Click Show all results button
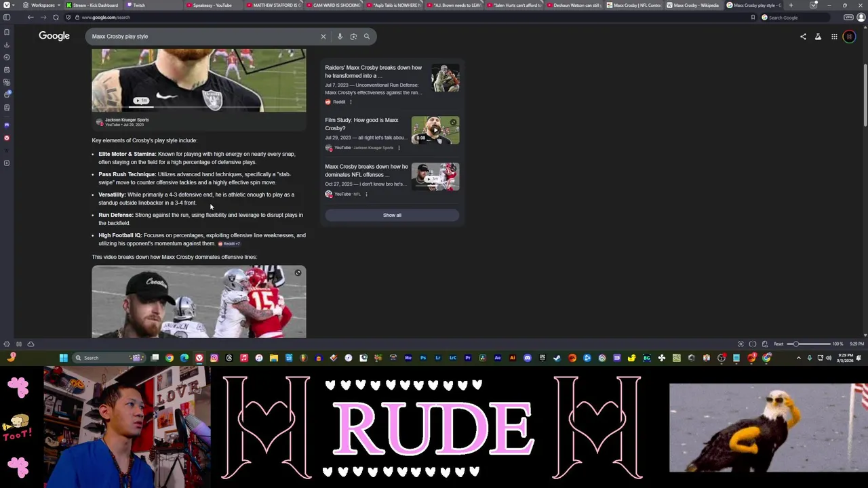Viewport: 868px width, 488px height. 392,215
